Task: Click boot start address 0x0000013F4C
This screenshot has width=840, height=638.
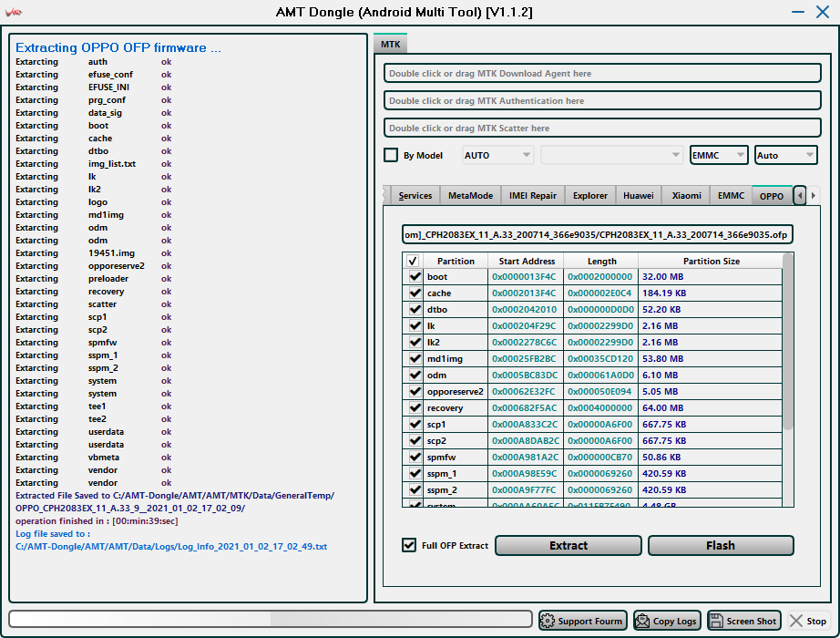Action: click(x=524, y=277)
